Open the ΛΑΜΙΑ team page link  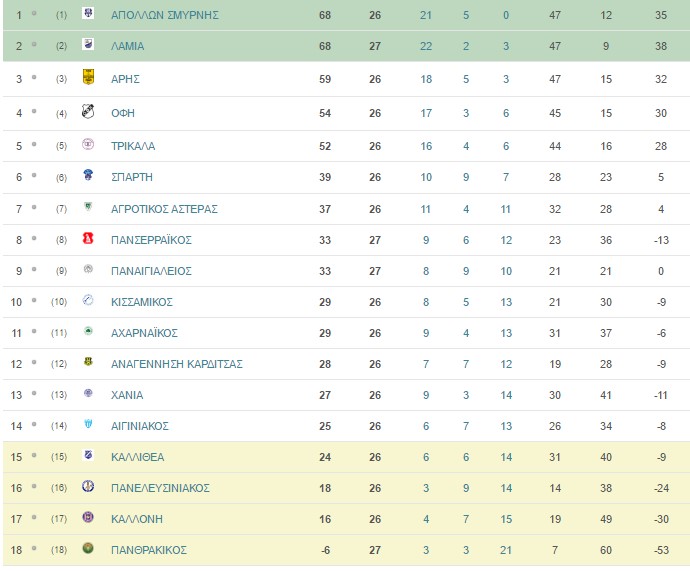128,46
